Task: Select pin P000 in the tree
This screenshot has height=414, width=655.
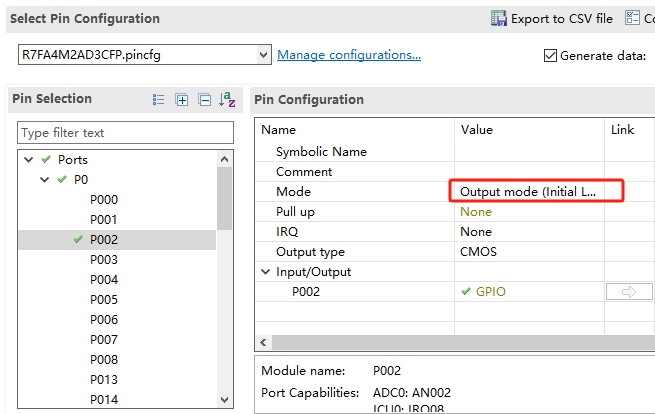Action: click(x=104, y=200)
